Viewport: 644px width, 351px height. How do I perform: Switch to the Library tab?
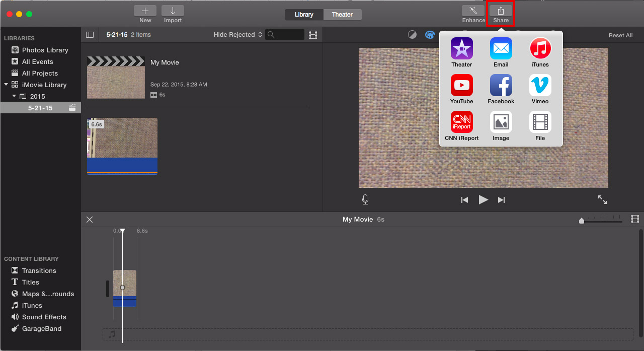tap(304, 15)
